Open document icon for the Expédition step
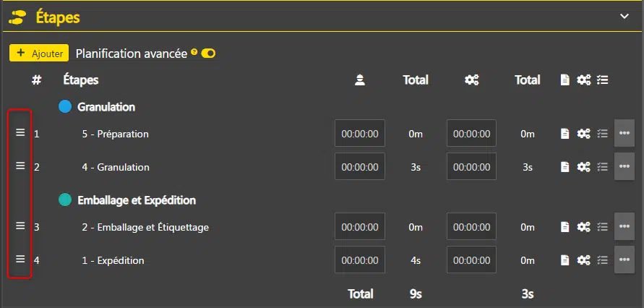The image size is (644, 308). tap(566, 260)
